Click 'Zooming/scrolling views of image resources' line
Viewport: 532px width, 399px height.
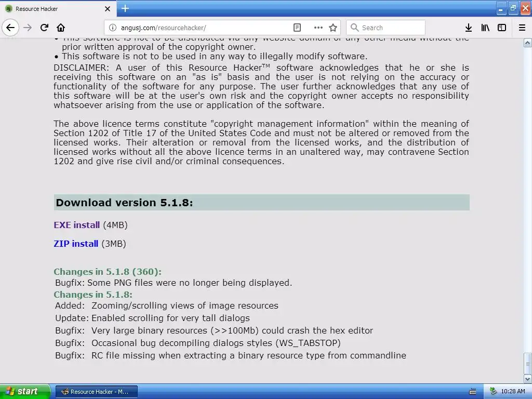click(185, 305)
